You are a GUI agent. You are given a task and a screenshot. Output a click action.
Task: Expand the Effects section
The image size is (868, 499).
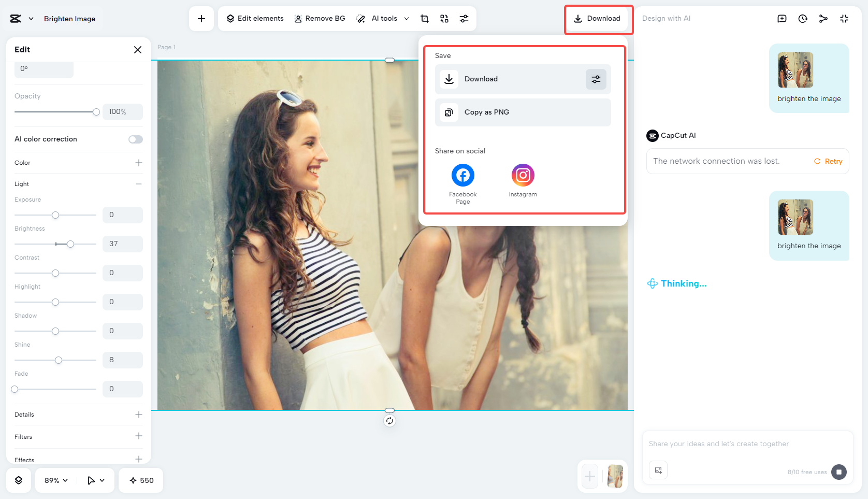[139, 459]
